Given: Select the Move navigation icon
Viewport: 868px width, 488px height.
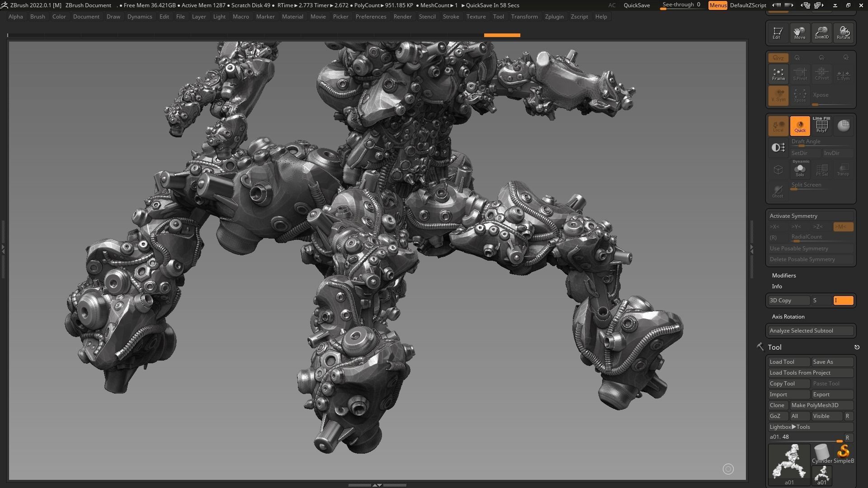Looking at the screenshot, I should 799,33.
